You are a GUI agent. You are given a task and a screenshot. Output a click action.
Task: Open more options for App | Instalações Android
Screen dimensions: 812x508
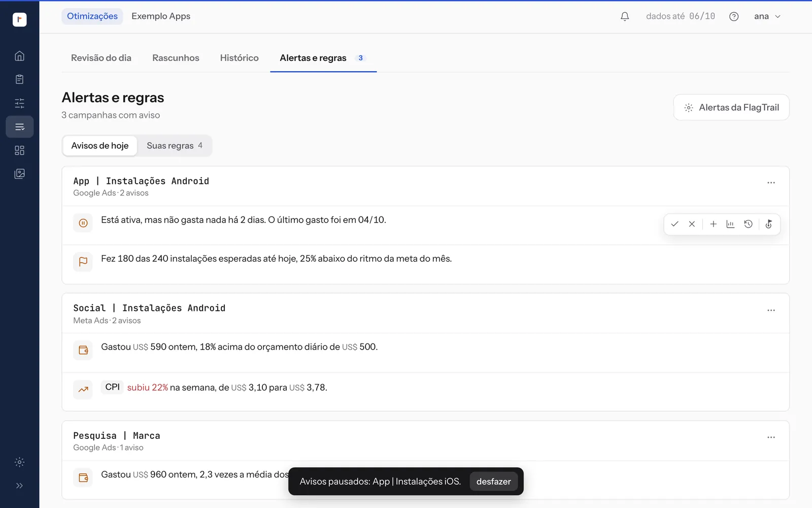771,183
